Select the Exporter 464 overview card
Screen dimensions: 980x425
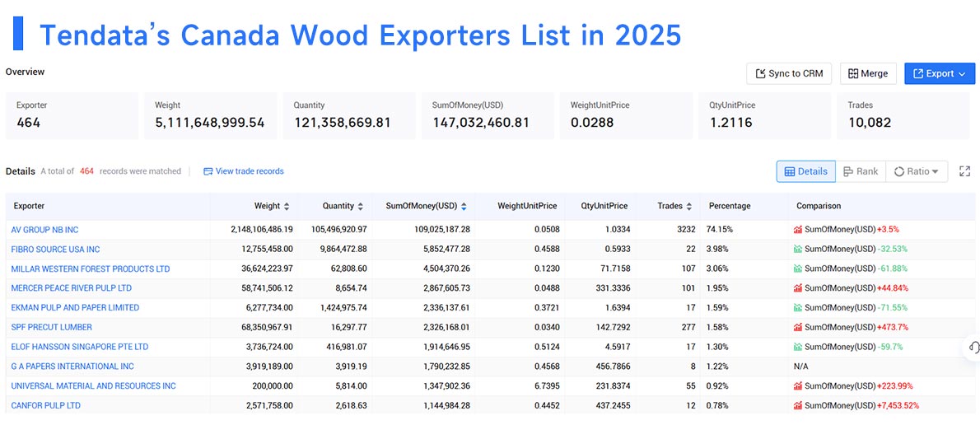pyautogui.click(x=72, y=115)
